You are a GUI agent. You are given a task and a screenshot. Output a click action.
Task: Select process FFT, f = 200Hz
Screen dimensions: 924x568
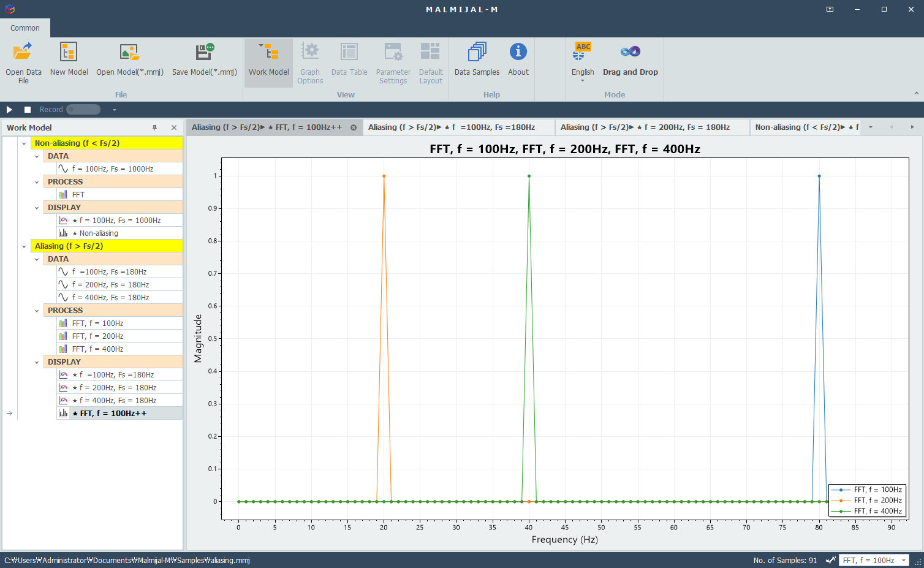tap(119, 336)
